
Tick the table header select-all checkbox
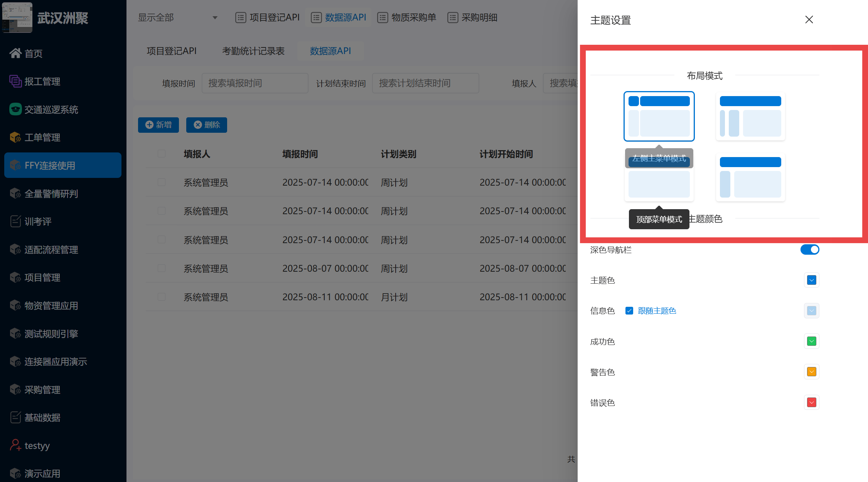pyautogui.click(x=162, y=154)
